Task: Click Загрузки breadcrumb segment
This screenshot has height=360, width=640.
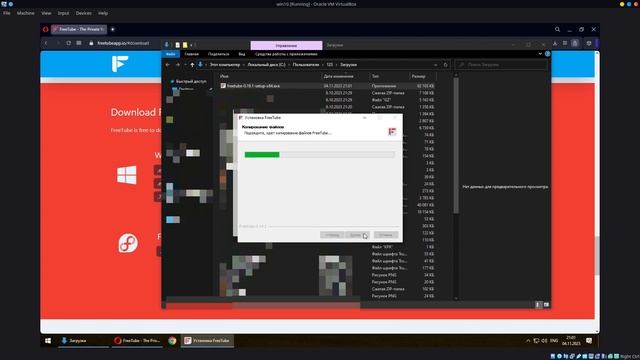Action: click(348, 65)
